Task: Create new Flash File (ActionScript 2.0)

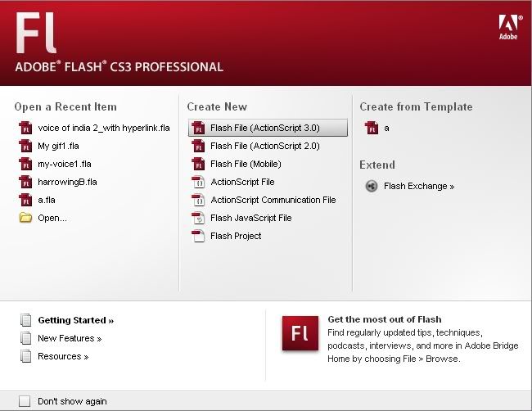Action: [265, 146]
